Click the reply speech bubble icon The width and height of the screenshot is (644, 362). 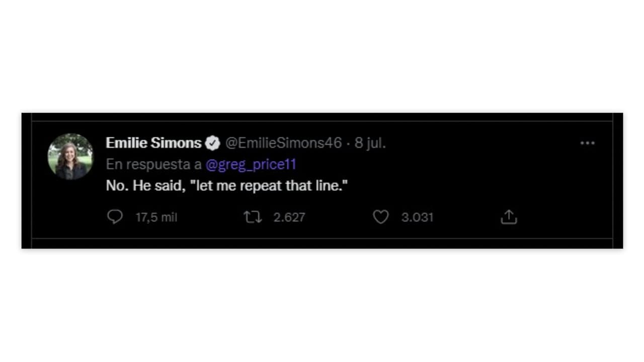click(115, 217)
